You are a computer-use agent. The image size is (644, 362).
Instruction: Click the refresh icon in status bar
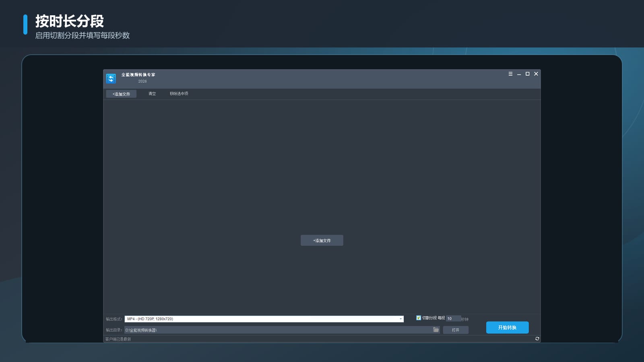[537, 339]
